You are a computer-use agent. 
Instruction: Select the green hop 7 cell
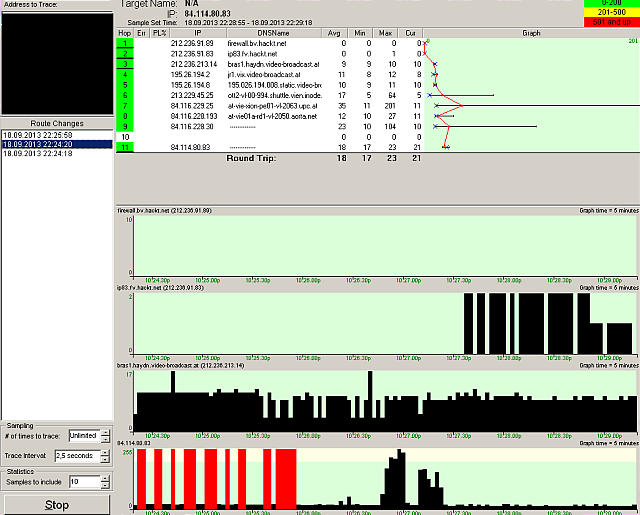tap(125, 105)
